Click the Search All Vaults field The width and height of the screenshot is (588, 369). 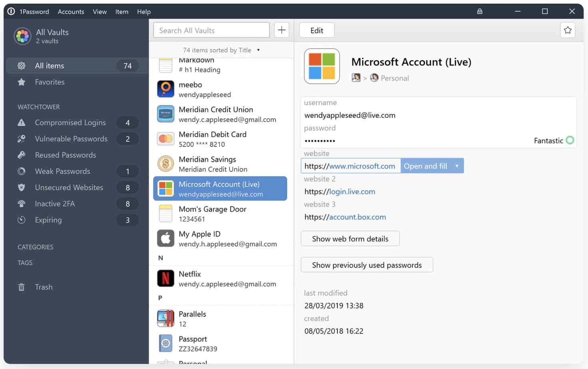click(211, 30)
